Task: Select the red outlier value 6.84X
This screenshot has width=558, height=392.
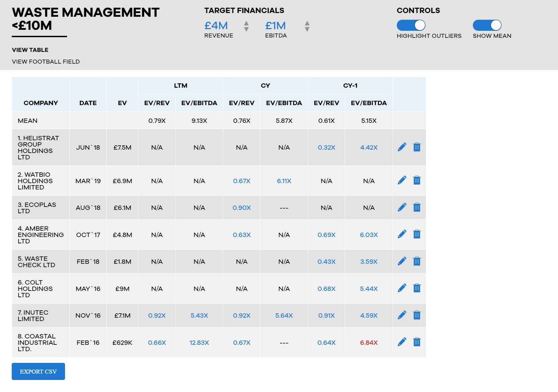Action: point(369,342)
